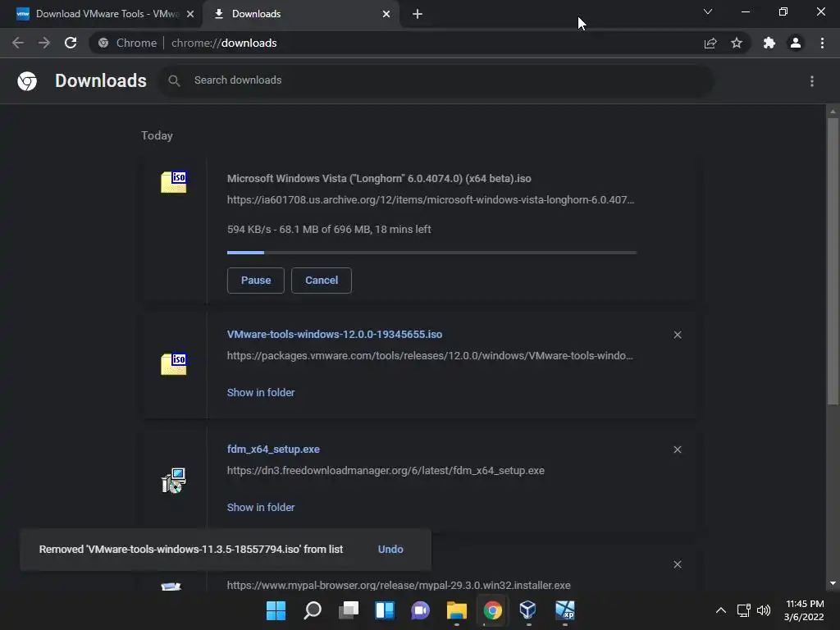
Task: Remove the mypal installer entry from list
Action: click(x=678, y=564)
